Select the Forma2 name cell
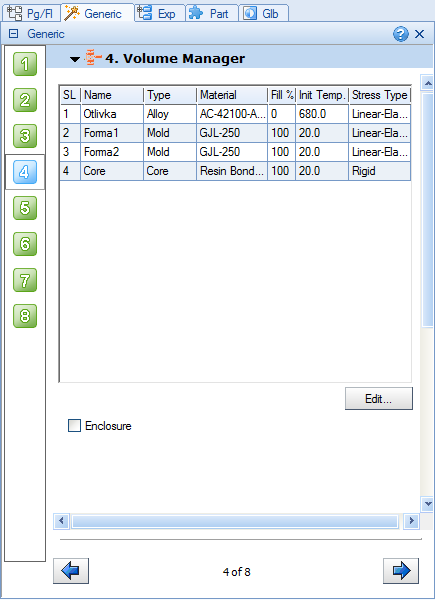 coord(112,152)
